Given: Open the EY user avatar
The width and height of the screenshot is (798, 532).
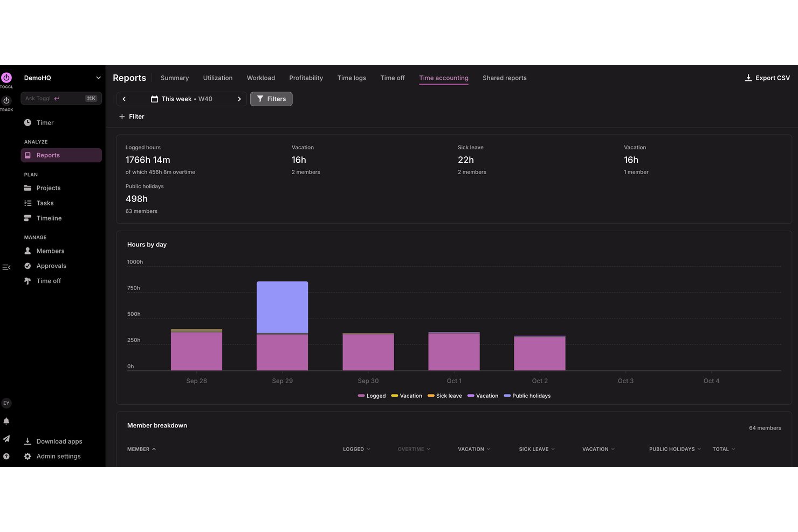Looking at the screenshot, I should pos(6,403).
